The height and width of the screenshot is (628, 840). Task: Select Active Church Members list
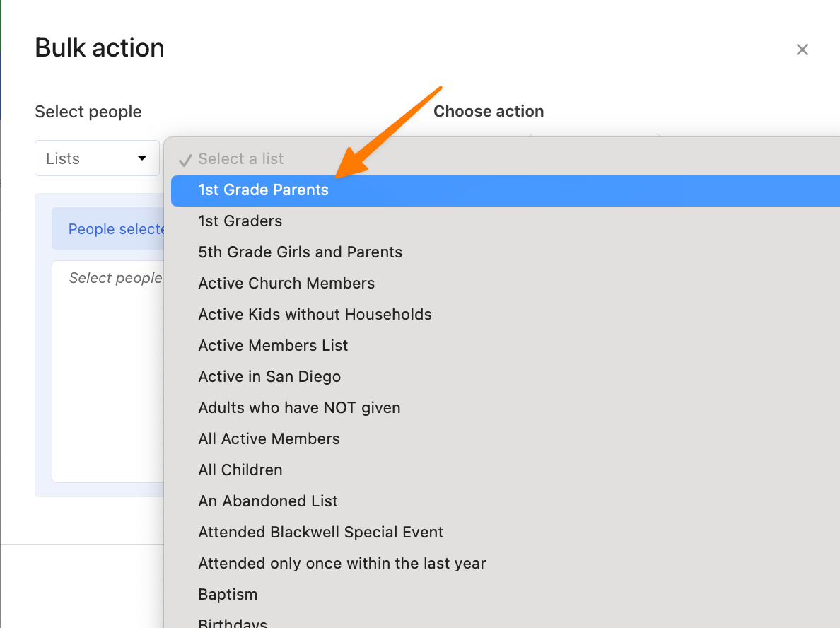(505, 284)
